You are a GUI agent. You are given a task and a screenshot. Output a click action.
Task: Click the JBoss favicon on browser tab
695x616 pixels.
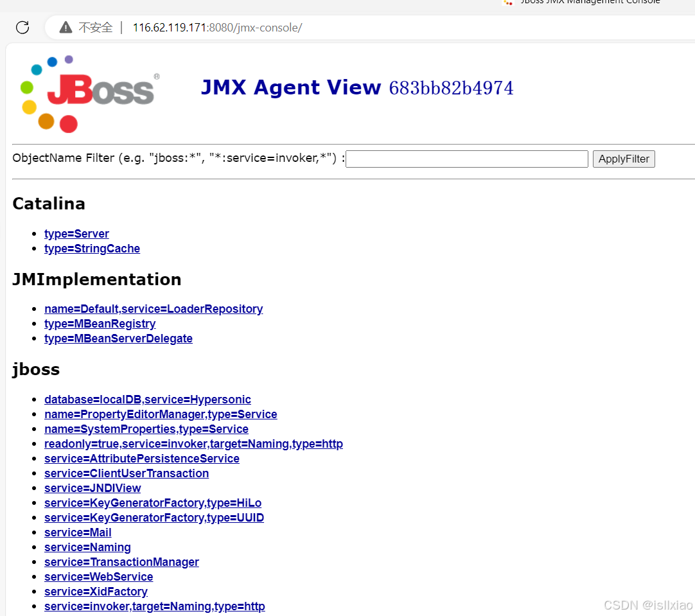[x=507, y=3]
